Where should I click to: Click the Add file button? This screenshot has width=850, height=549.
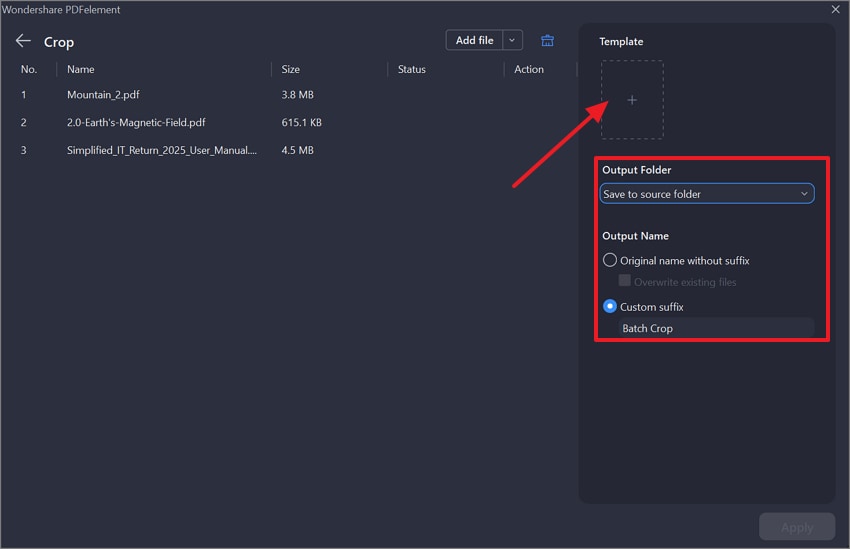tap(474, 40)
